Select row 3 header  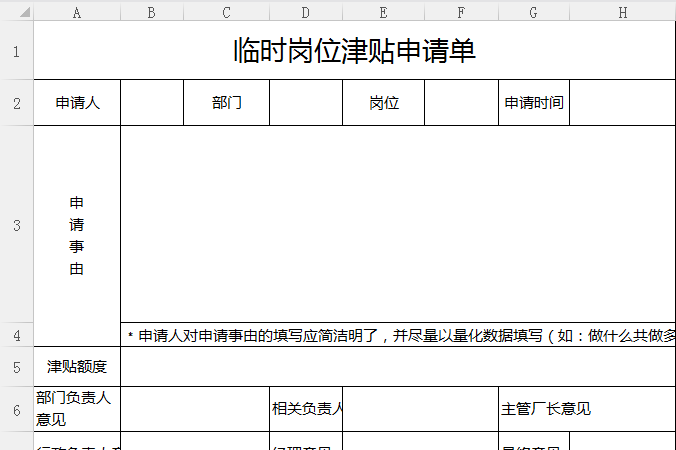point(16,224)
